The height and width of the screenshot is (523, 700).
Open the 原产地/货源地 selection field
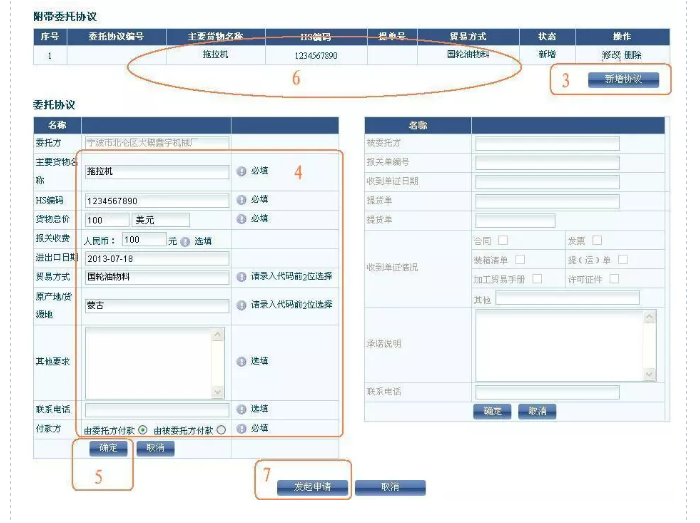(x=157, y=305)
